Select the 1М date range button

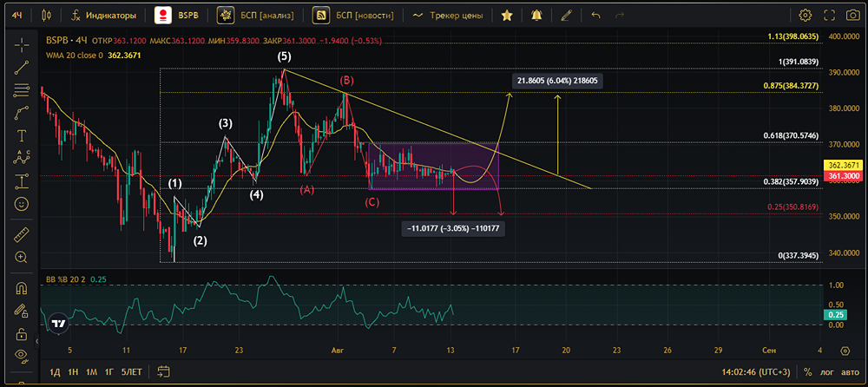91,372
